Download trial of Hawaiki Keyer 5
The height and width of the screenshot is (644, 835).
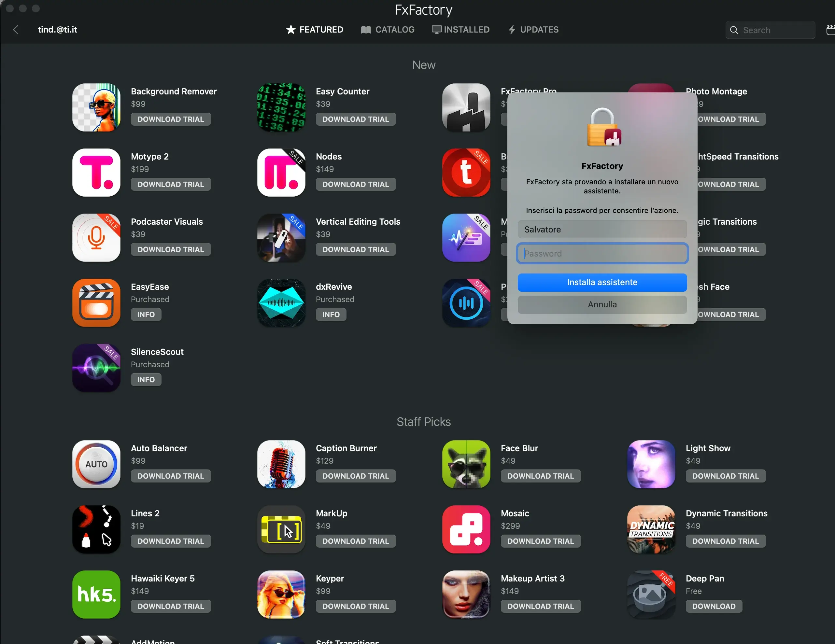pyautogui.click(x=171, y=606)
